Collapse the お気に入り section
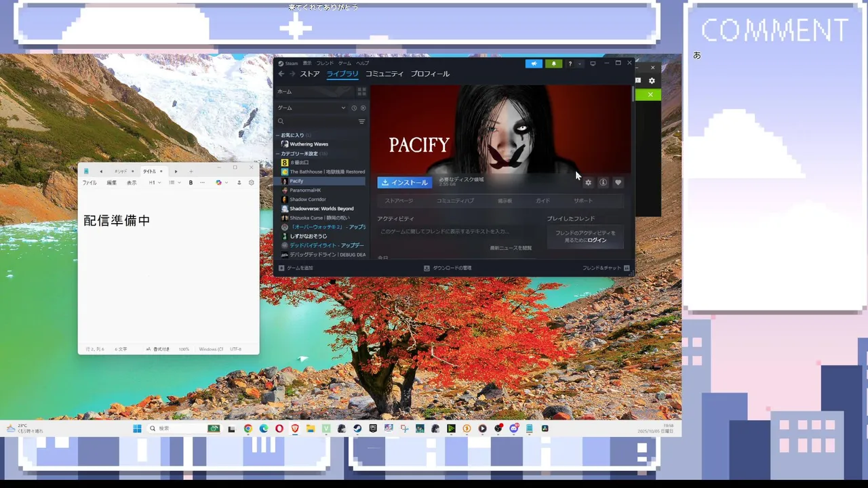 pos(278,135)
